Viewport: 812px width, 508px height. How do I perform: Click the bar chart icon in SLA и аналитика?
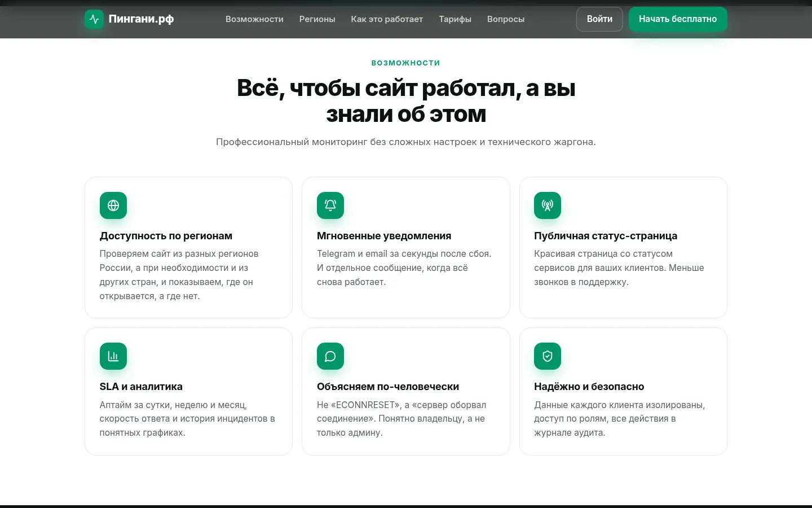pos(113,356)
